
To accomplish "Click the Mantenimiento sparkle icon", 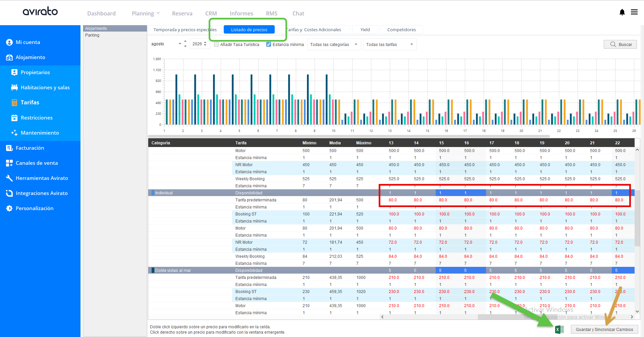I will pyautogui.click(x=14, y=133).
